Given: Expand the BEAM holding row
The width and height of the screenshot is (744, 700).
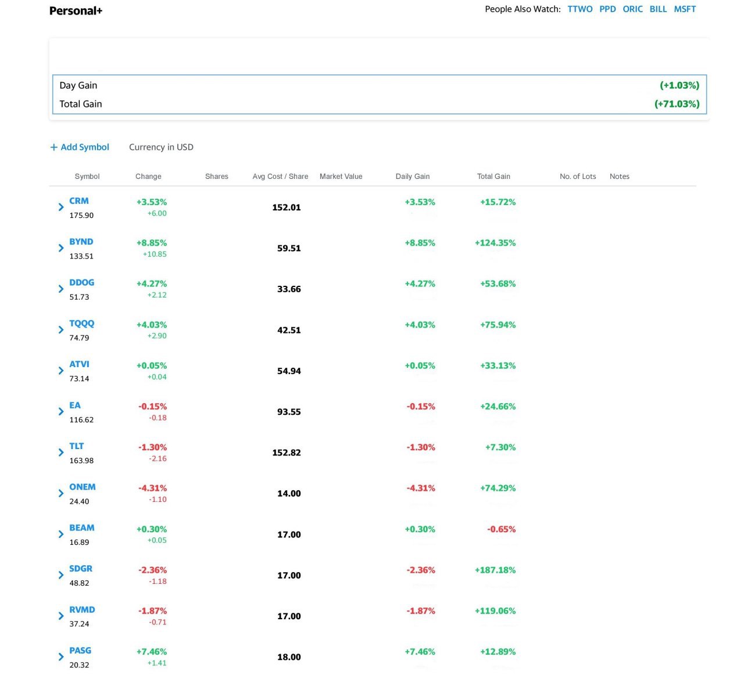Looking at the screenshot, I should tap(61, 534).
